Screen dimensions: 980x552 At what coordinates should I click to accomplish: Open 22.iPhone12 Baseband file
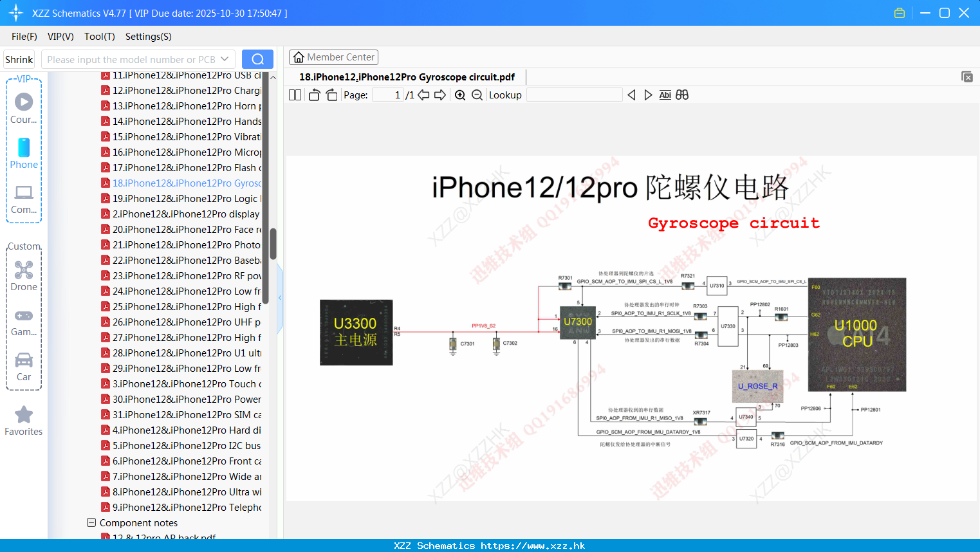pyautogui.click(x=181, y=261)
